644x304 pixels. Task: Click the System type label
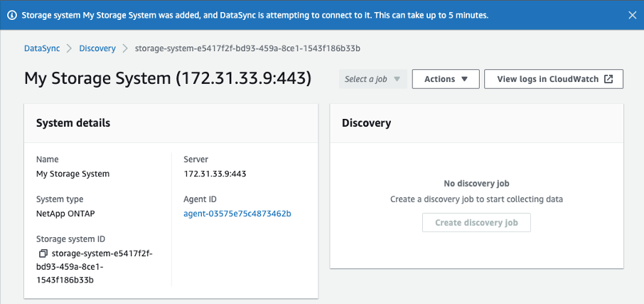pos(60,199)
